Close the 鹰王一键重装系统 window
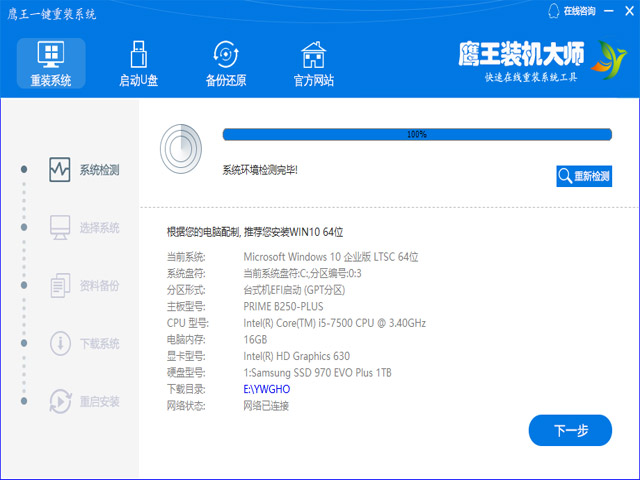The height and width of the screenshot is (480, 640). [x=629, y=11]
